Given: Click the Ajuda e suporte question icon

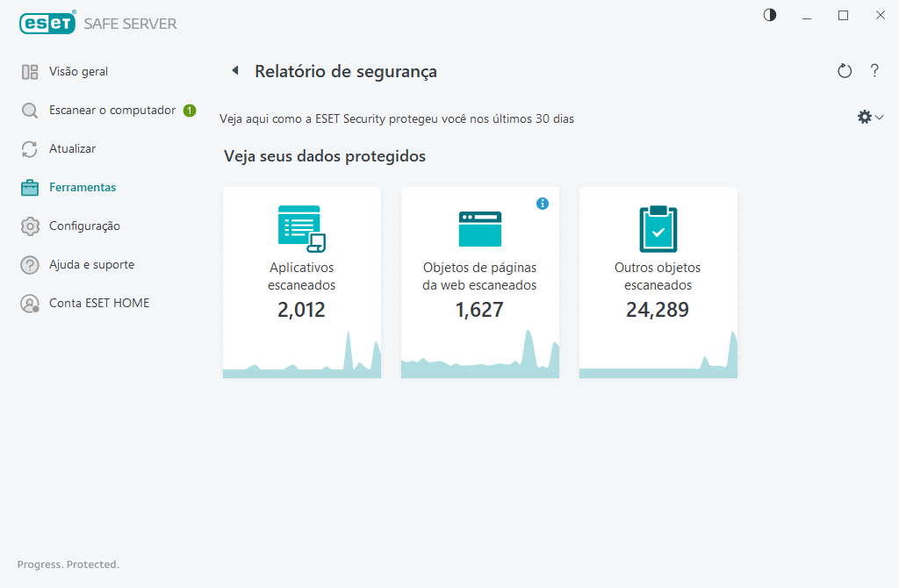Looking at the screenshot, I should (30, 265).
